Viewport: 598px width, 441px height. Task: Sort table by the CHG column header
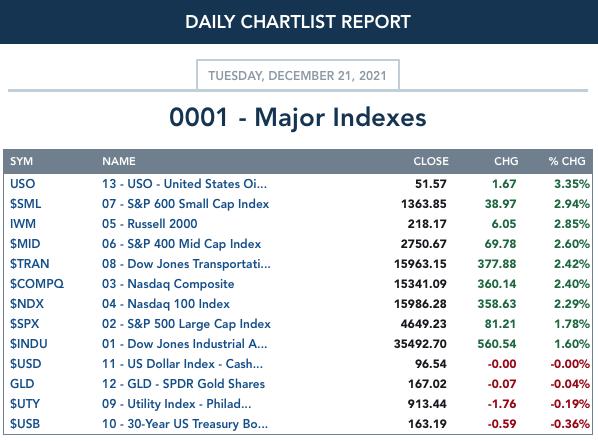506,161
